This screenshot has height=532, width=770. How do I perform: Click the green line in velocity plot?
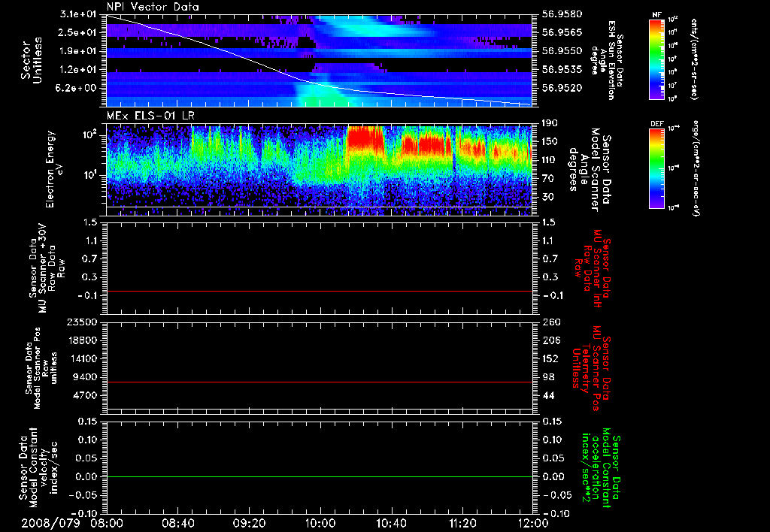click(320, 476)
